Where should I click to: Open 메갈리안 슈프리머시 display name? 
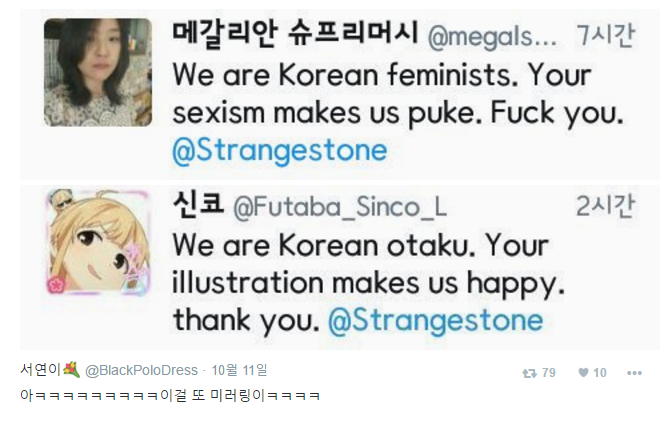pyautogui.click(x=295, y=37)
